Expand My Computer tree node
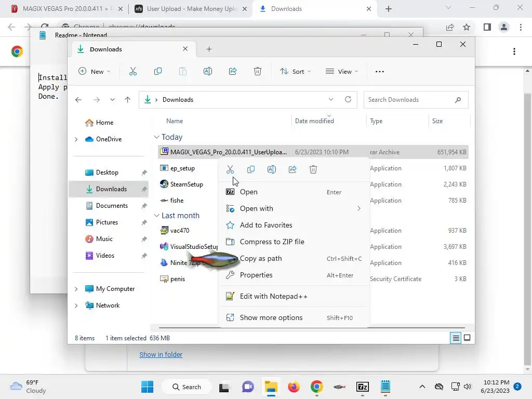 [76, 289]
